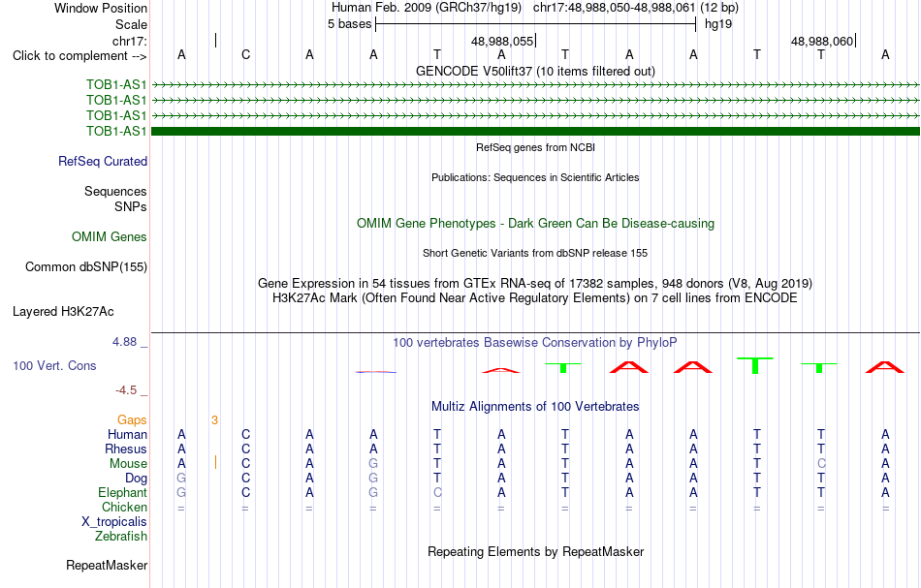Click the solid green TOB1-AS1 exon bar
The image size is (921, 588).
[536, 132]
